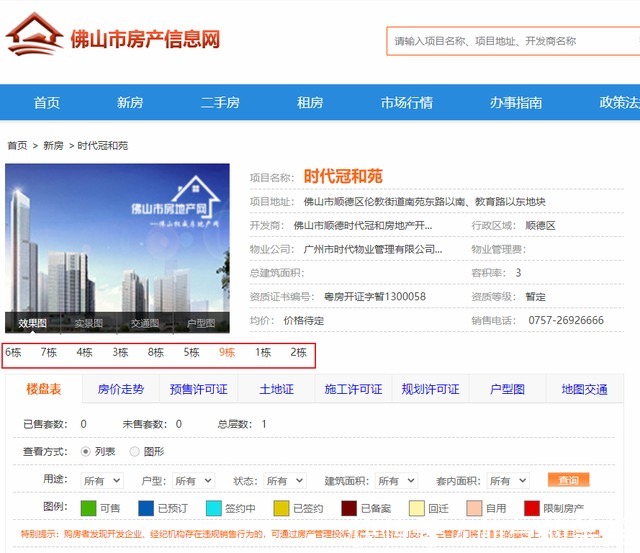Viewport: 640px width, 553px height.
Task: Select the 列表 view radio button
Action: [x=85, y=451]
